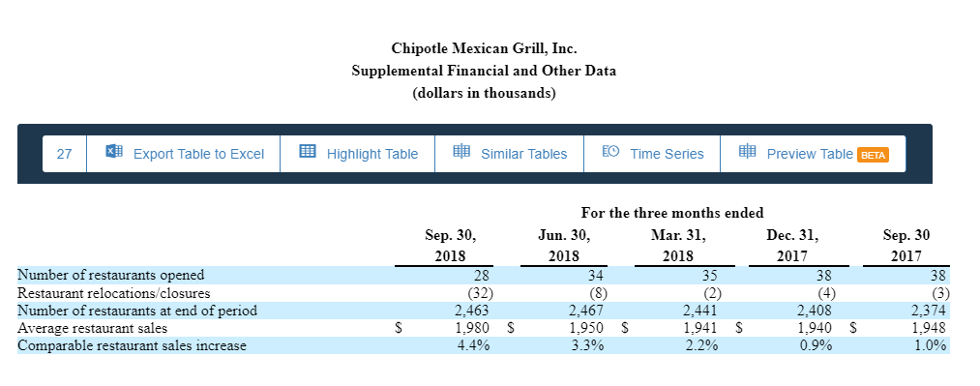This screenshot has height=386, width=980.
Task: Click the orange BETA badge
Action: [x=874, y=155]
